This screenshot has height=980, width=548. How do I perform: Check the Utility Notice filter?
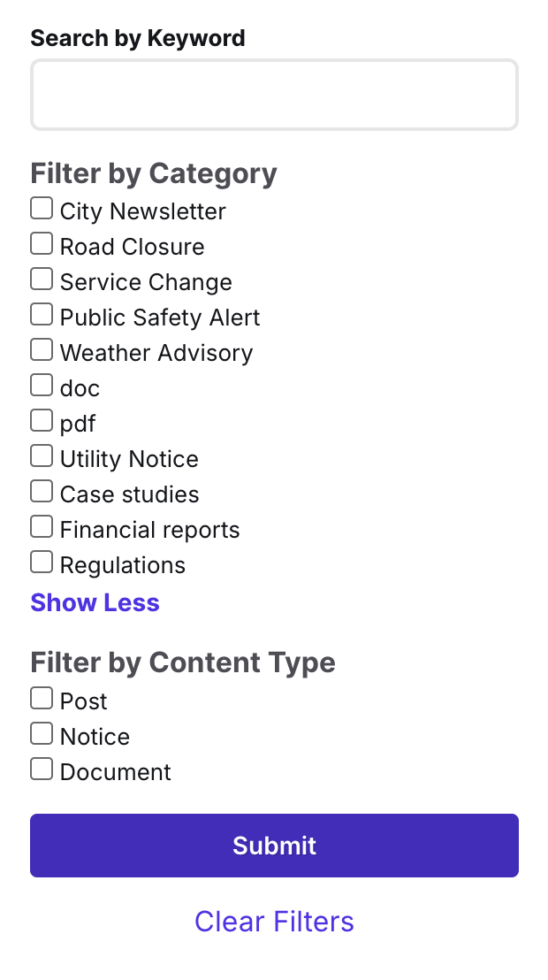click(x=42, y=456)
